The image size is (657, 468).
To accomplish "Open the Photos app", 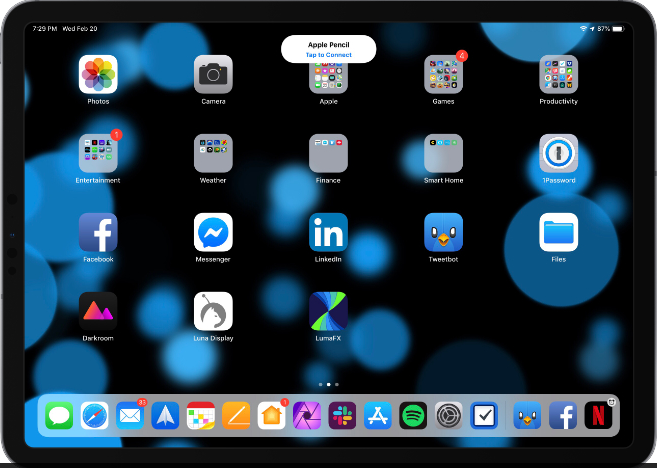I will click(98, 74).
